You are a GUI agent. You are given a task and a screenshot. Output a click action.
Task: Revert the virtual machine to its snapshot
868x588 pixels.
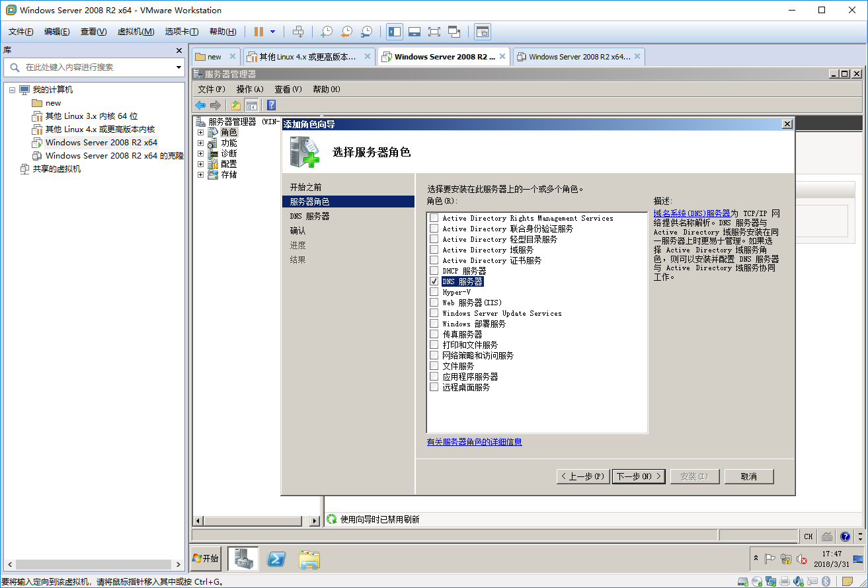pyautogui.click(x=346, y=31)
